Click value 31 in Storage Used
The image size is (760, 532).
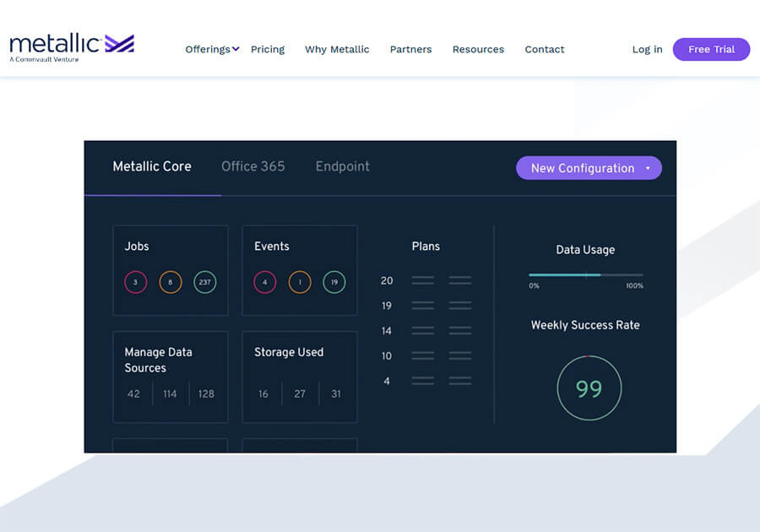tap(336, 394)
